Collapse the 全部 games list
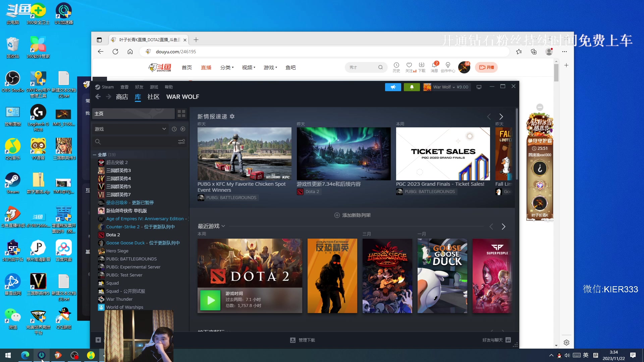This screenshot has width=644, height=362. (95, 155)
